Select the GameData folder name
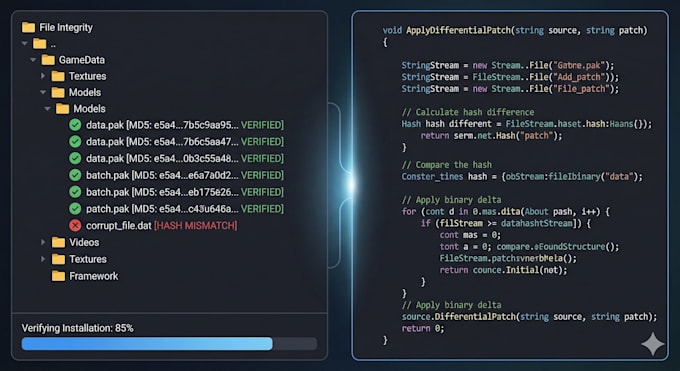 click(x=82, y=60)
